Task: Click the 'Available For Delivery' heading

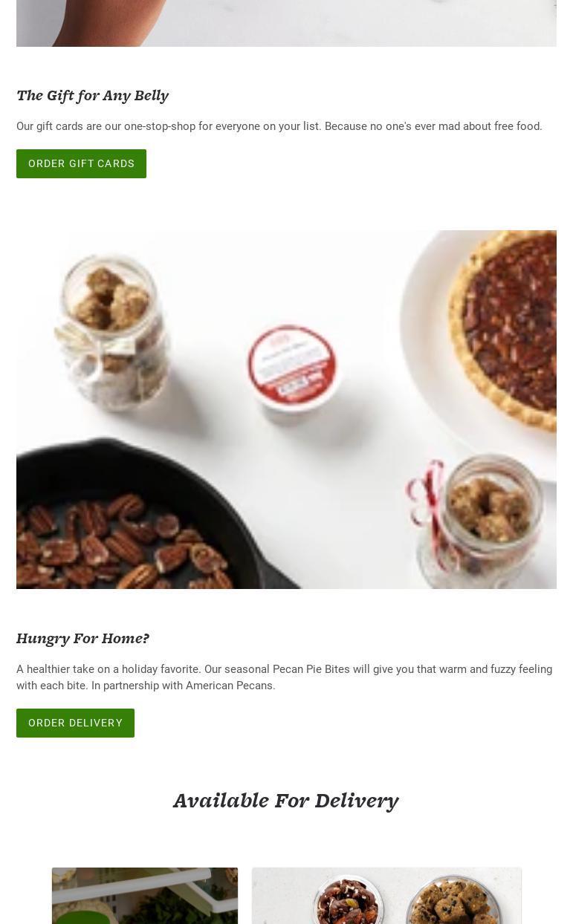Action: [x=286, y=801]
